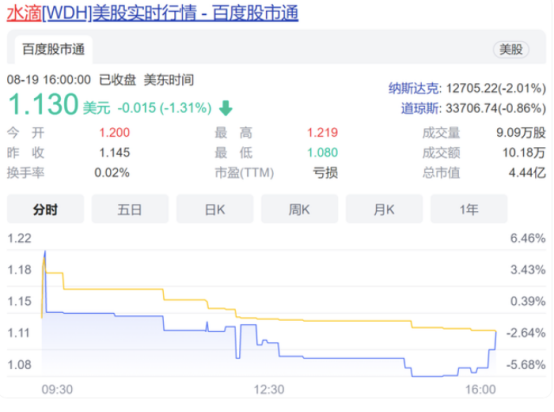Click the 16:00 time axis label
The height and width of the screenshot is (412, 554).
(481, 389)
